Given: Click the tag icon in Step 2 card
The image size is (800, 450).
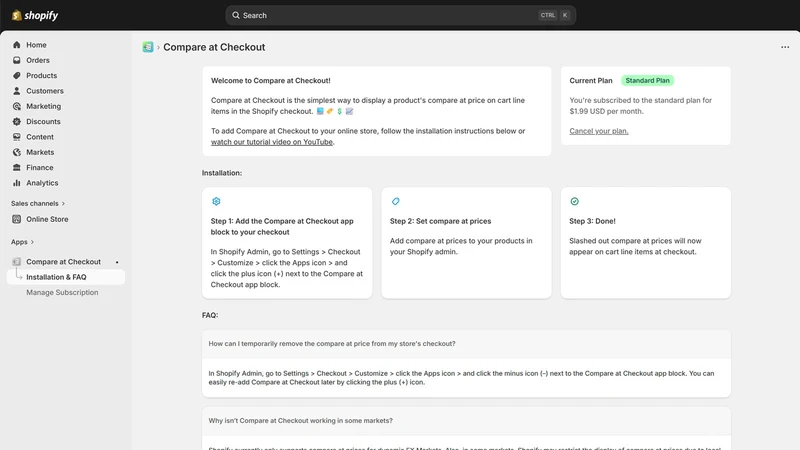Looking at the screenshot, I should [395, 202].
